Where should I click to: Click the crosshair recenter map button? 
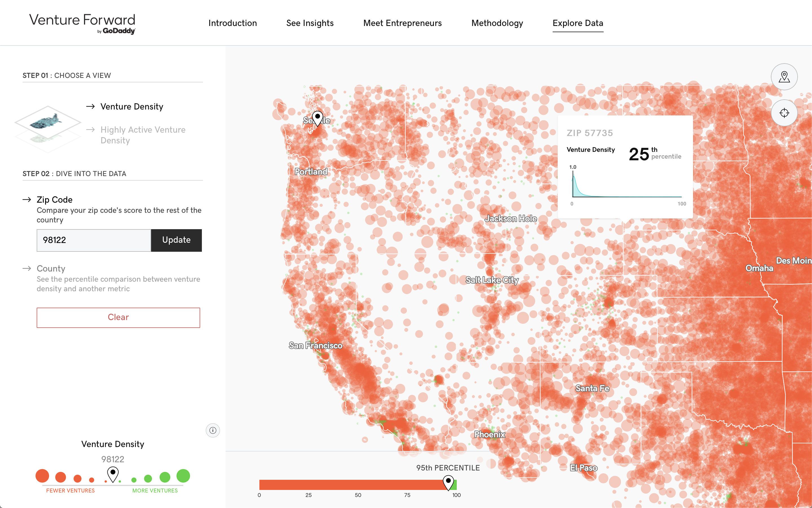tap(784, 113)
